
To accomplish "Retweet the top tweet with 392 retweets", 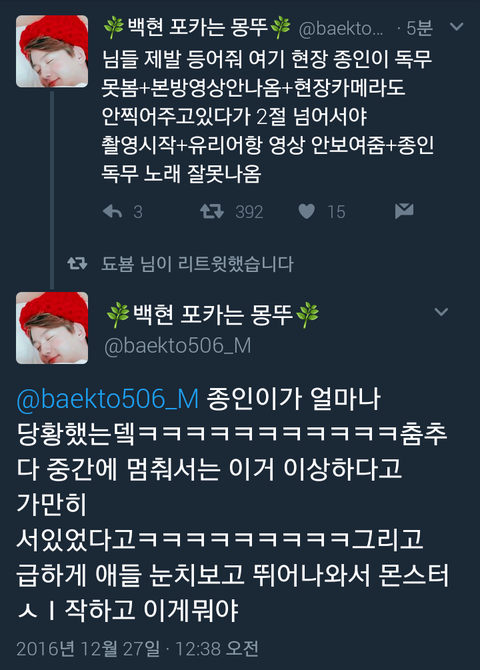I will [212, 211].
